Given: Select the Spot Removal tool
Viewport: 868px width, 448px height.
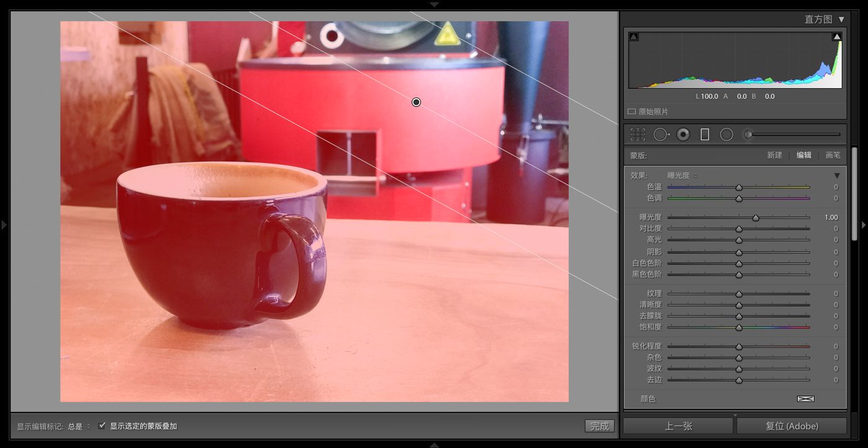Looking at the screenshot, I should click(x=661, y=134).
